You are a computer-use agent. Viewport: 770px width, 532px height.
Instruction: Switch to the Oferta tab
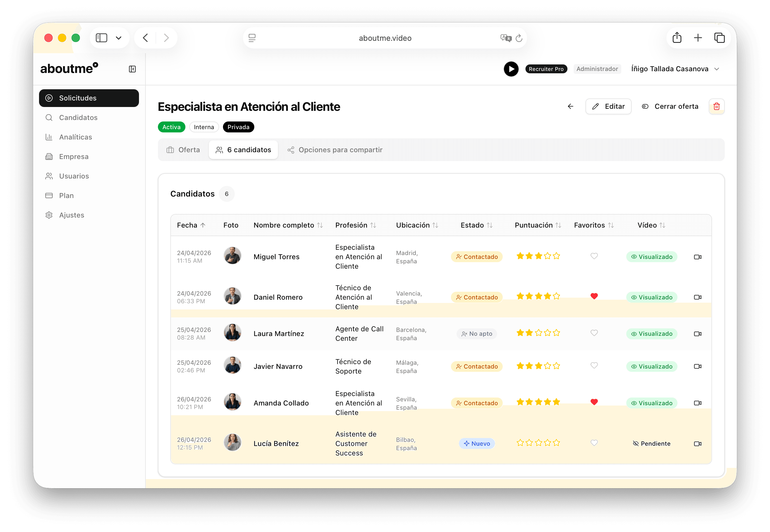pos(183,150)
